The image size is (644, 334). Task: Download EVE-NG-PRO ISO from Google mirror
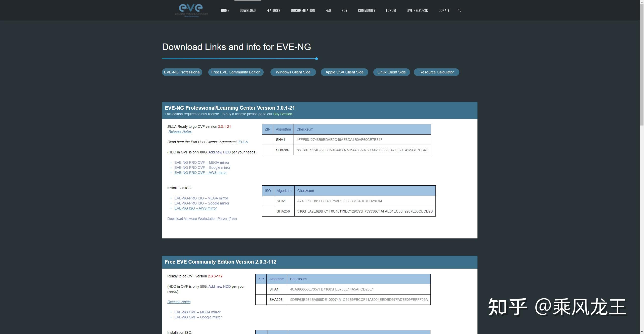[x=202, y=203]
